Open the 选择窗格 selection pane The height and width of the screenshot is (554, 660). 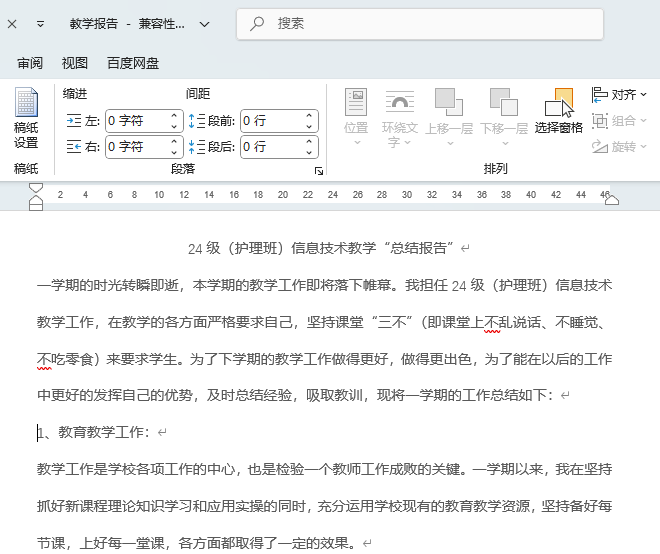559,111
